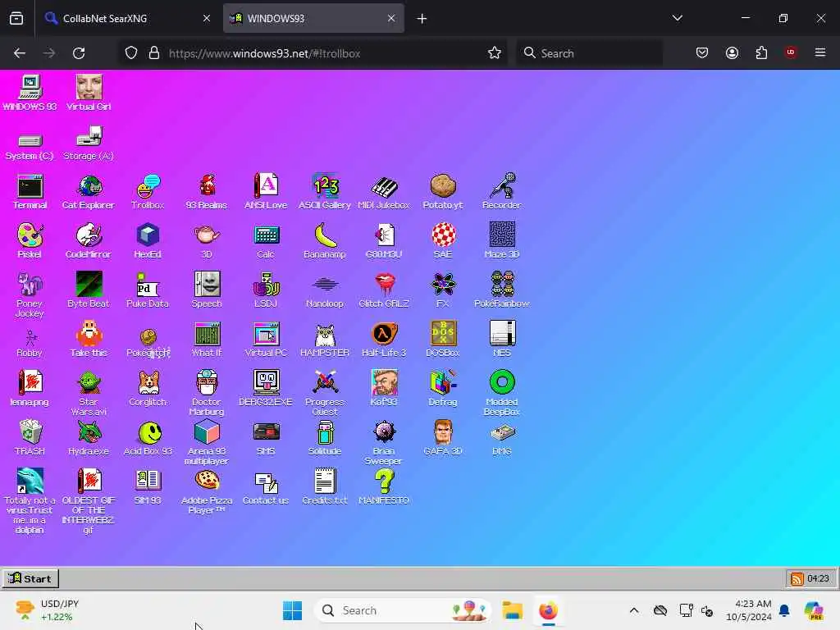Open Adobe Pizza Player icon

pos(207,491)
